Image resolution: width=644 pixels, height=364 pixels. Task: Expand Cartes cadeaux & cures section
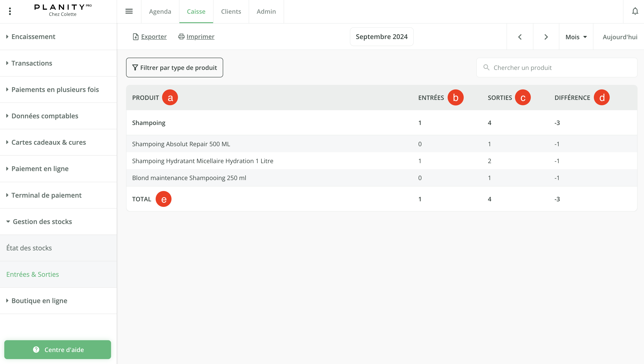coord(48,142)
